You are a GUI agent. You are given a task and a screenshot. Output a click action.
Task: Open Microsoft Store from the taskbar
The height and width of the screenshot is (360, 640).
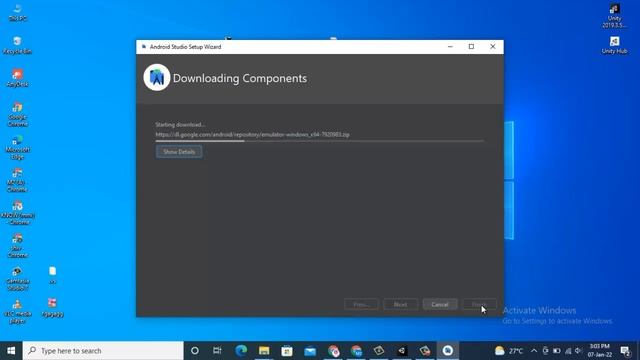tap(287, 351)
